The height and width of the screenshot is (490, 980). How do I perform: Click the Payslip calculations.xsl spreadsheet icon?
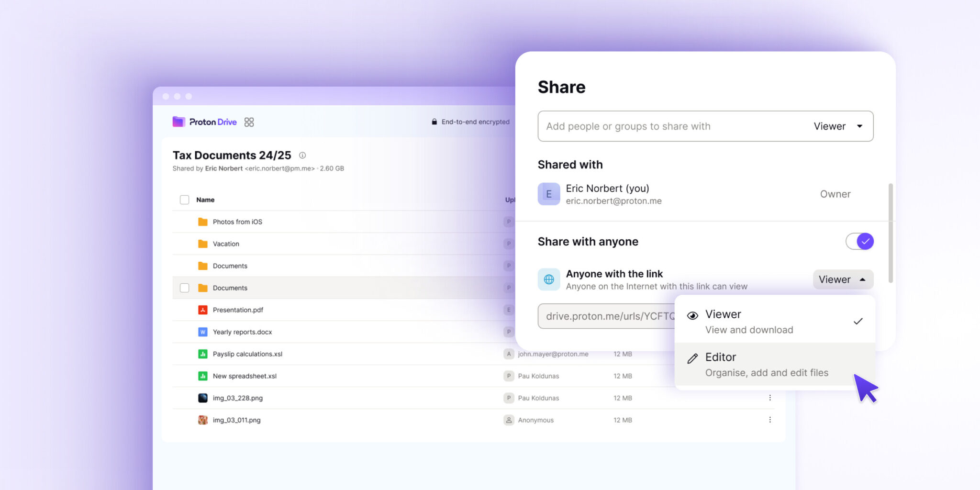coord(203,354)
